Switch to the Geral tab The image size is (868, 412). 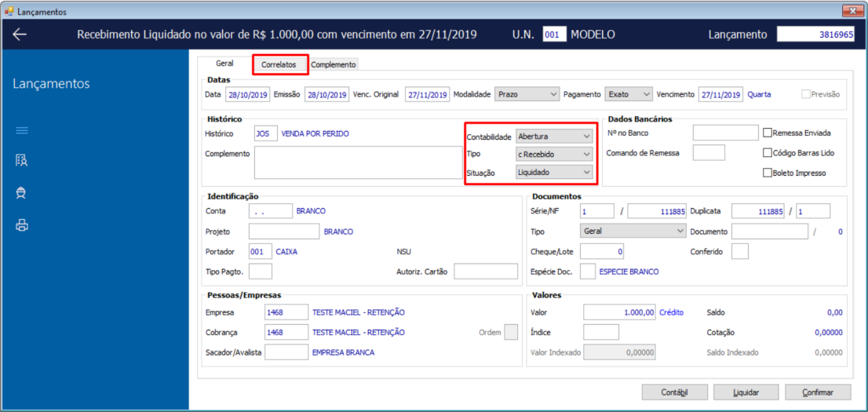click(224, 64)
